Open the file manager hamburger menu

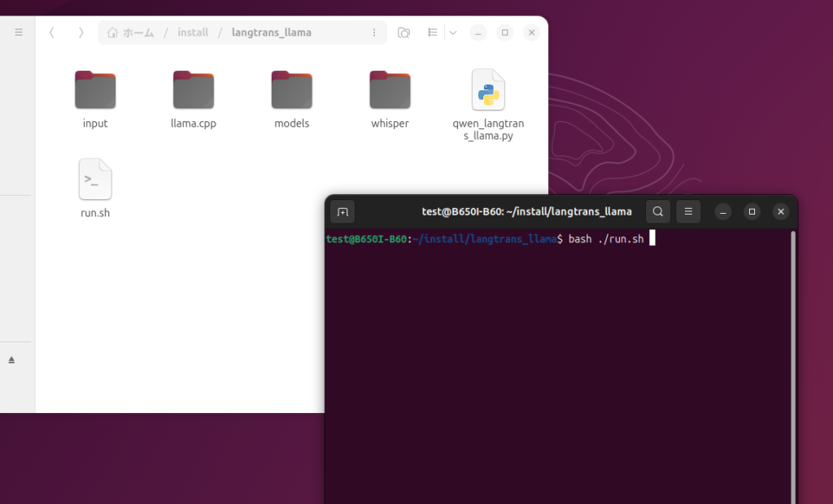point(19,33)
